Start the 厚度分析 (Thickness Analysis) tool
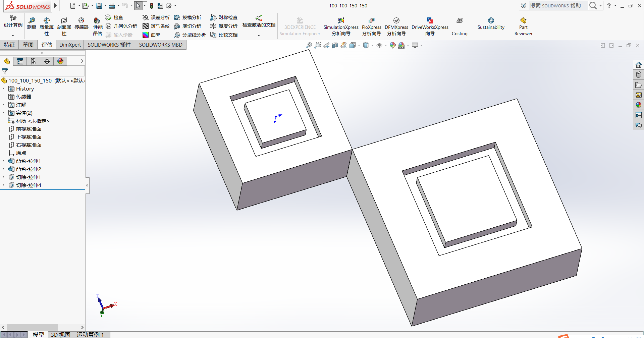 [x=223, y=26]
